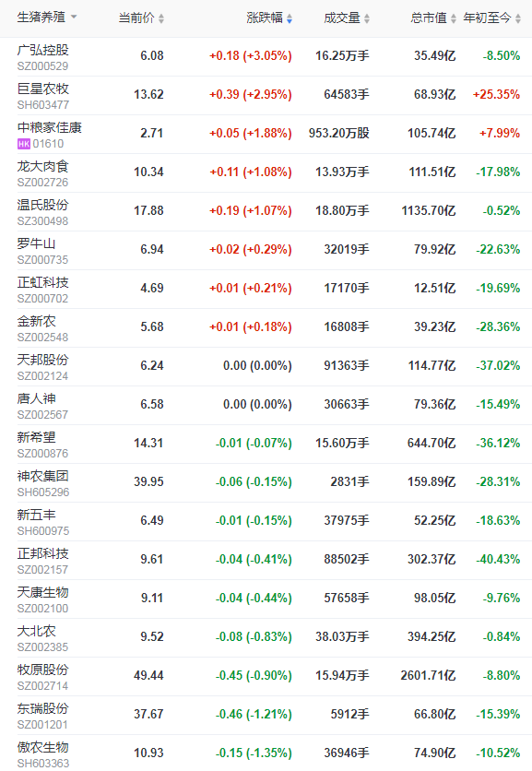Select stock code SZ002726
The width and height of the screenshot is (532, 771).
[x=42, y=183]
